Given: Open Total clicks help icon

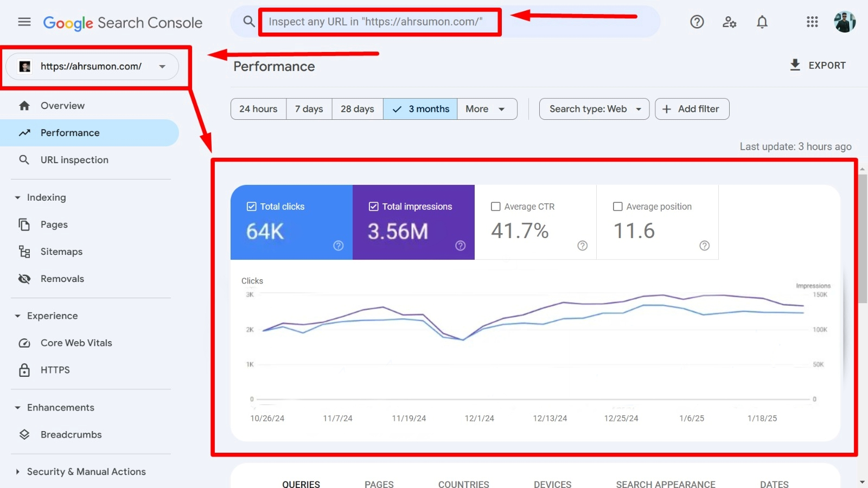Looking at the screenshot, I should pyautogui.click(x=339, y=246).
